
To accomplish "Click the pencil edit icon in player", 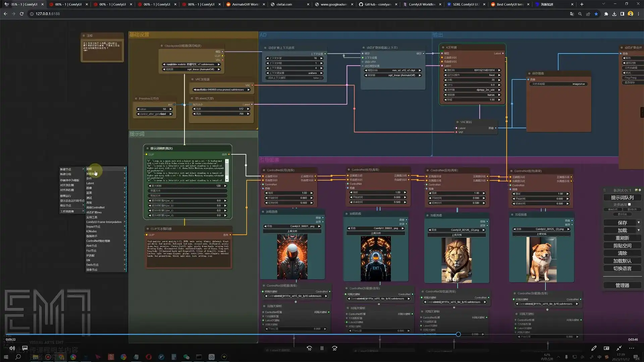I will [594, 348].
